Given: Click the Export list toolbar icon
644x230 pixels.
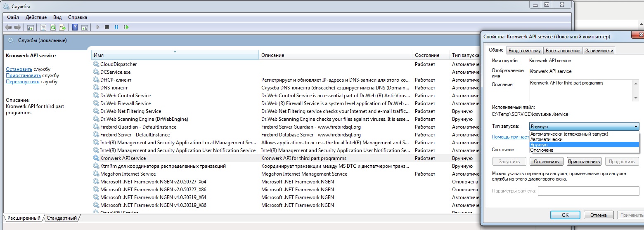Looking at the screenshot, I should pyautogui.click(x=62, y=27).
